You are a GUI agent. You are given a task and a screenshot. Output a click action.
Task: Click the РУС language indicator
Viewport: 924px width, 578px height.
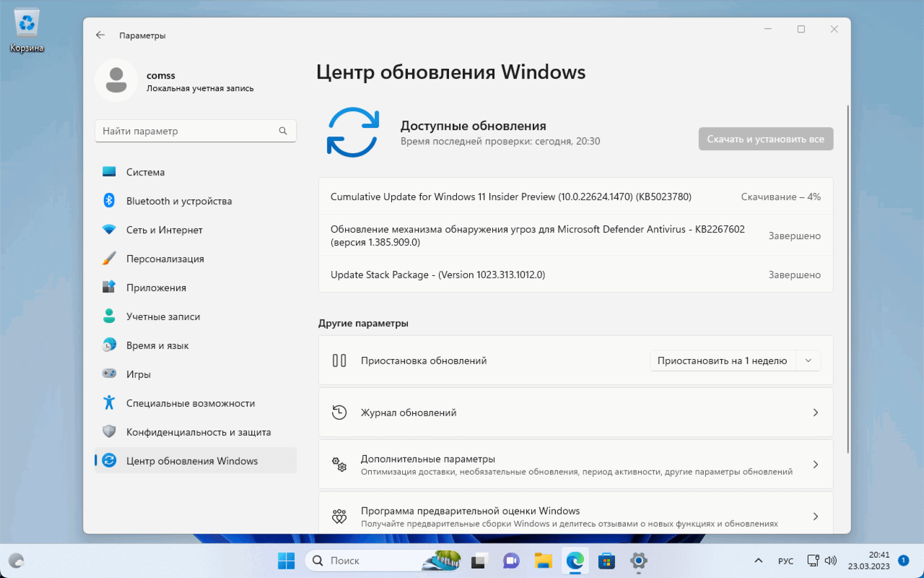[785, 561]
